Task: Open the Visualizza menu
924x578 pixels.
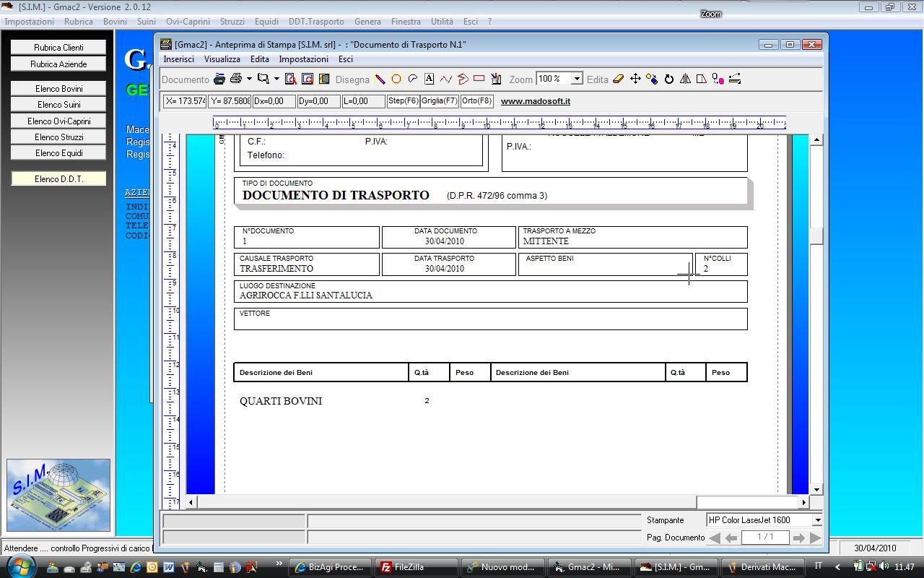Action: coord(222,59)
